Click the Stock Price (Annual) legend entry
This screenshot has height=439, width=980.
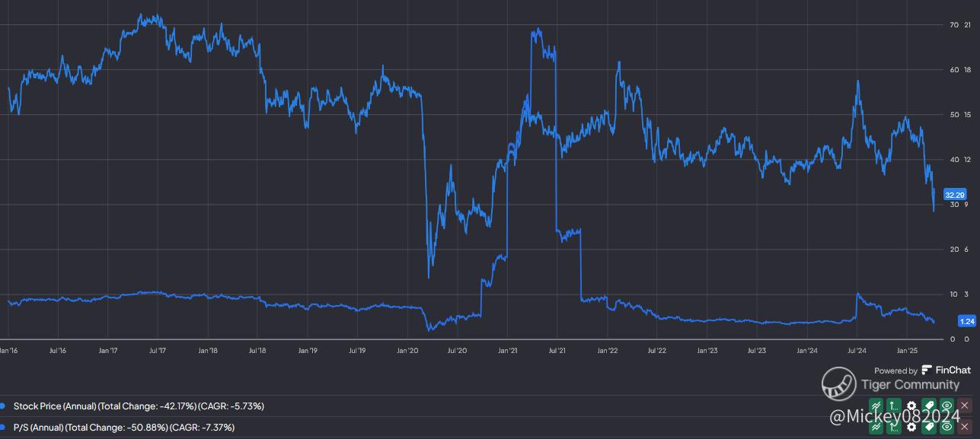pyautogui.click(x=137, y=406)
